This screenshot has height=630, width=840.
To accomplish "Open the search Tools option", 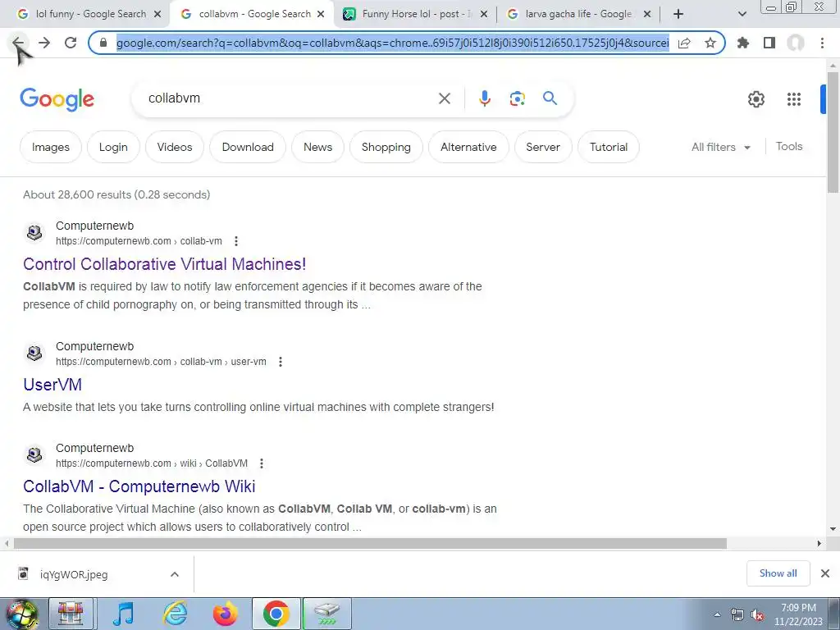I will point(789,146).
